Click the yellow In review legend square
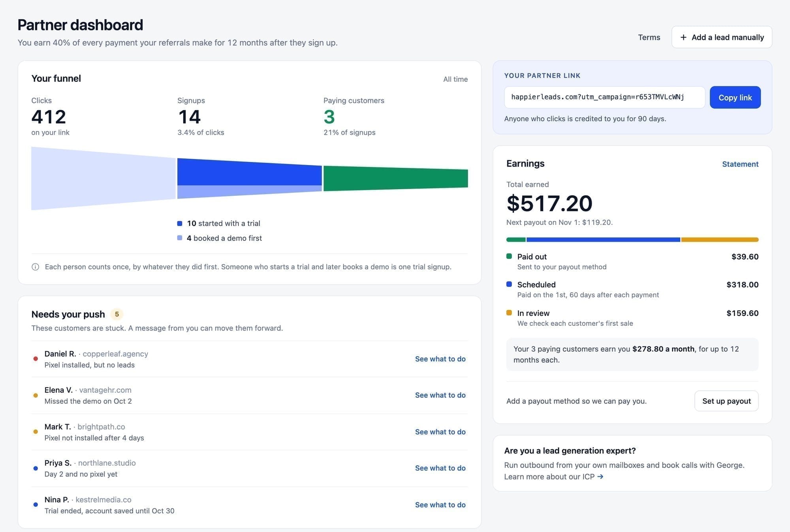The image size is (790, 532). tap(509, 313)
